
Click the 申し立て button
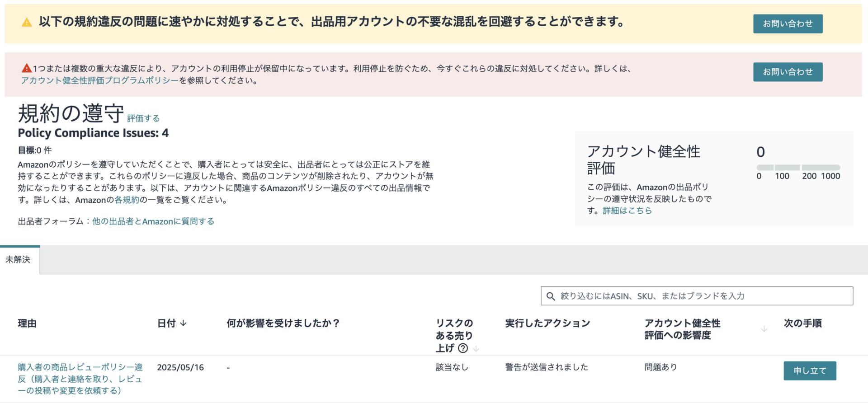coord(810,371)
